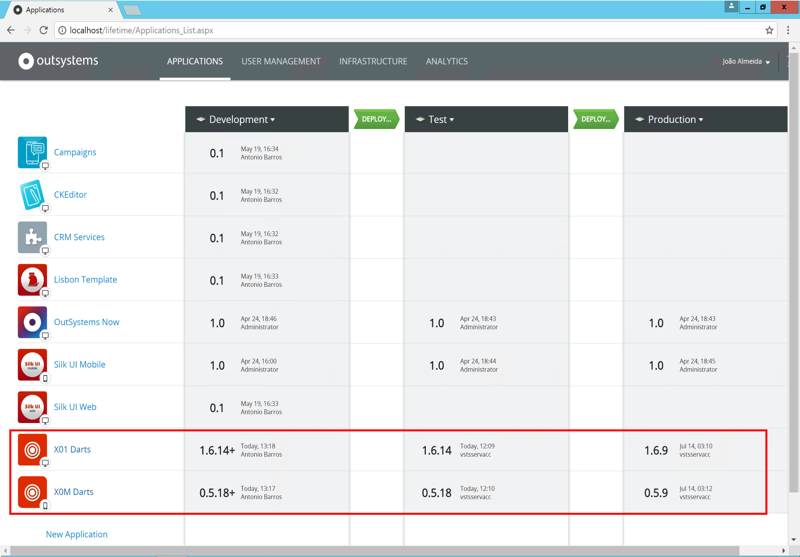Open the Lisbon Template link
The height and width of the screenshot is (557, 800).
pyautogui.click(x=85, y=280)
